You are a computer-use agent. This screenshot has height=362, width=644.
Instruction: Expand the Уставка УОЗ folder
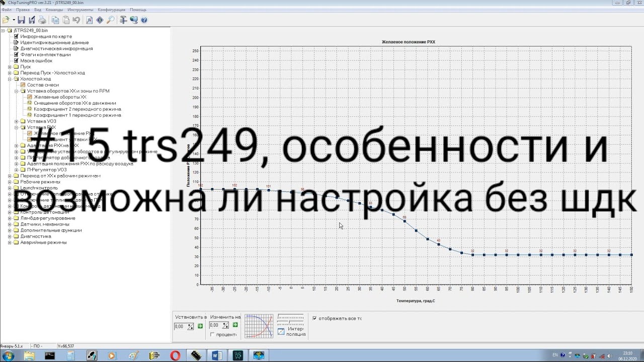(x=16, y=121)
